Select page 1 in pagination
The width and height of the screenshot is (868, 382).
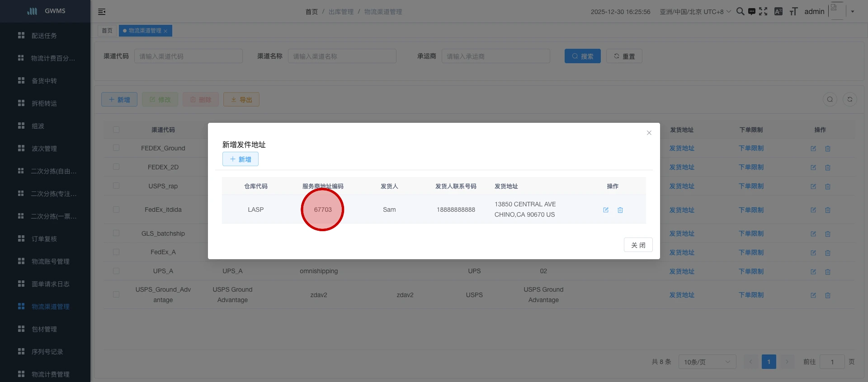tap(769, 362)
